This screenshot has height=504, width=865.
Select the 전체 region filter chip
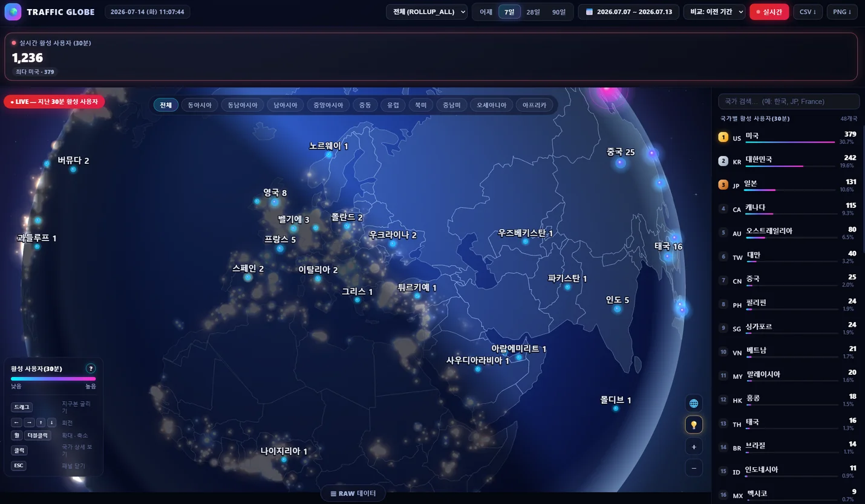166,105
